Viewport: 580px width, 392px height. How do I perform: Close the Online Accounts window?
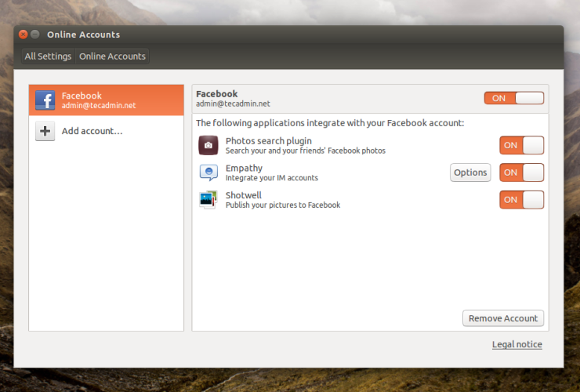point(23,34)
